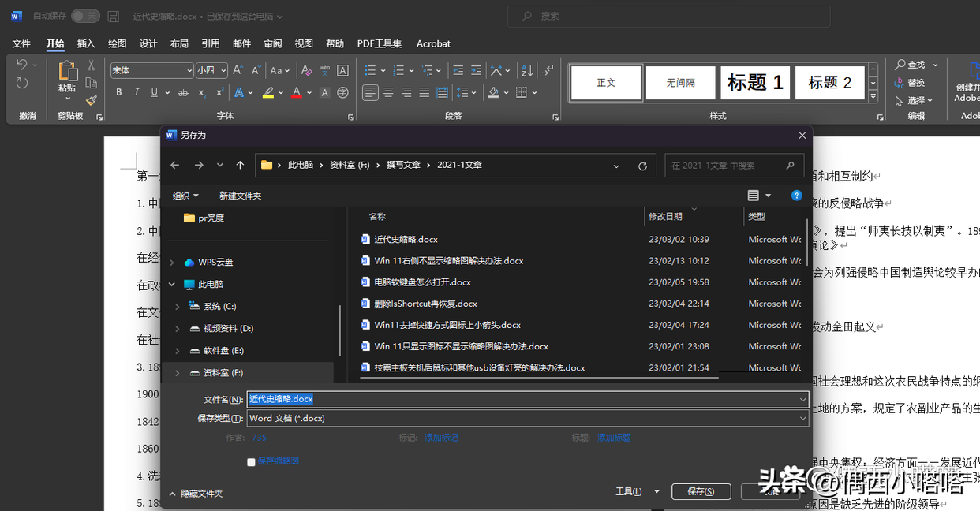
Task: Open the phonetic guide (wén) icon
Action: [325, 70]
